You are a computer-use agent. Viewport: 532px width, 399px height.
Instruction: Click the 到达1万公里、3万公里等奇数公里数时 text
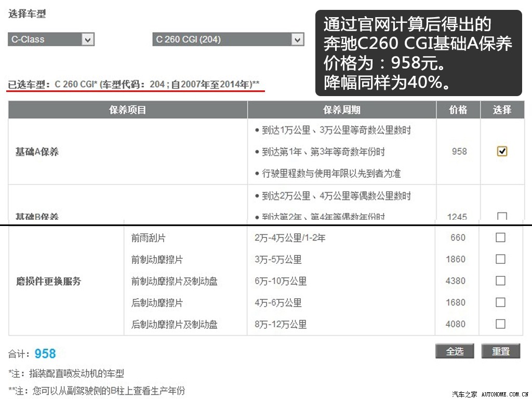pyautogui.click(x=336, y=130)
